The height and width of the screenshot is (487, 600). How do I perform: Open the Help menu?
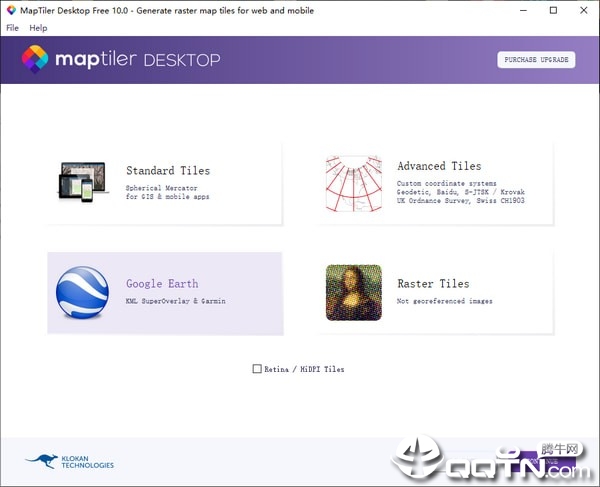(38, 28)
